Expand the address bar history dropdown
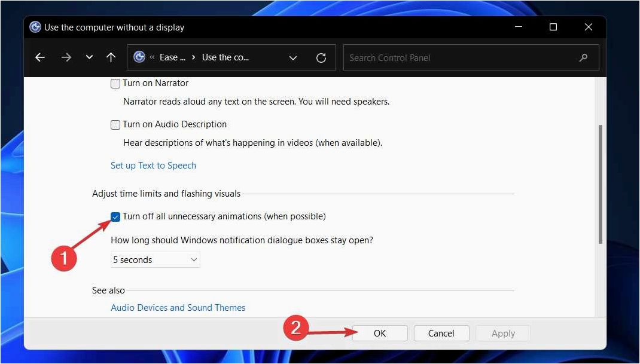 (x=292, y=58)
